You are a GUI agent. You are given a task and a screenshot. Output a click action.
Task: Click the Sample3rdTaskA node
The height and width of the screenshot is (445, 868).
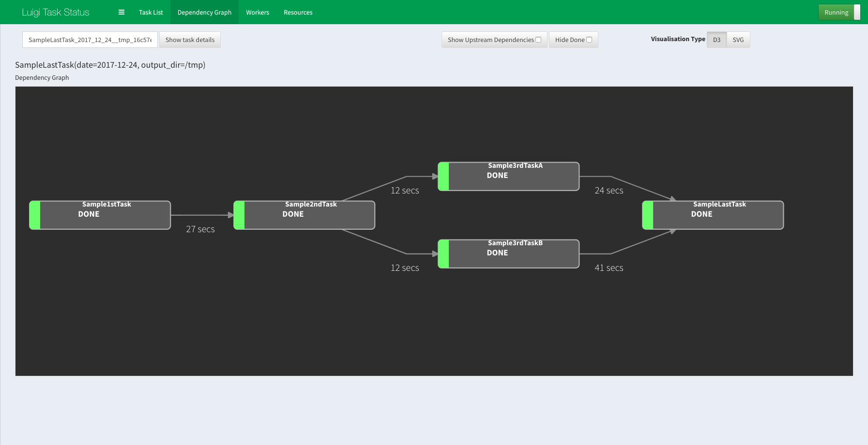point(508,176)
